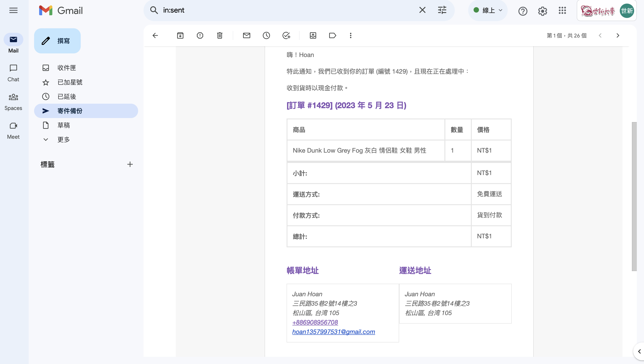Add the email to Tasks
Screen dimensions: 644x364
pos(286,35)
